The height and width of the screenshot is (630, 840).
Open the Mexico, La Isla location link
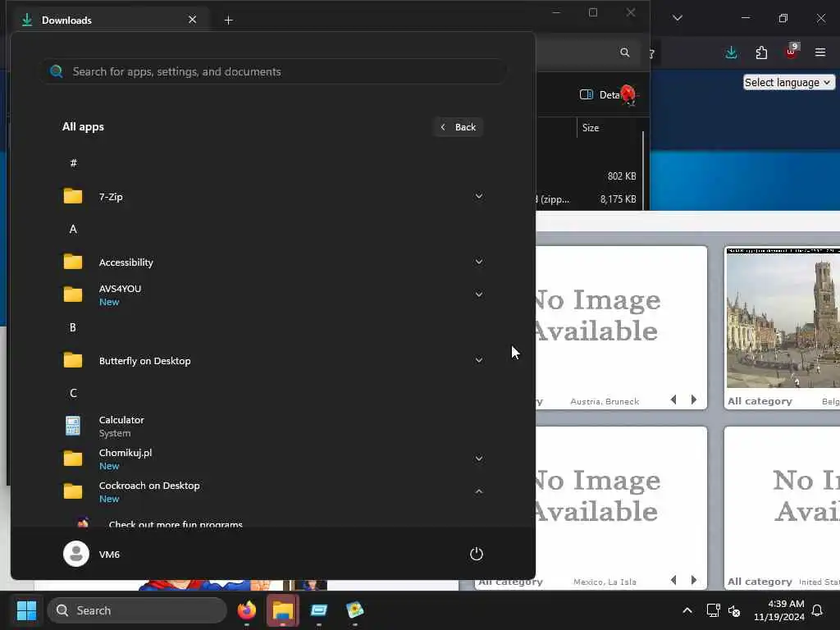coord(605,582)
